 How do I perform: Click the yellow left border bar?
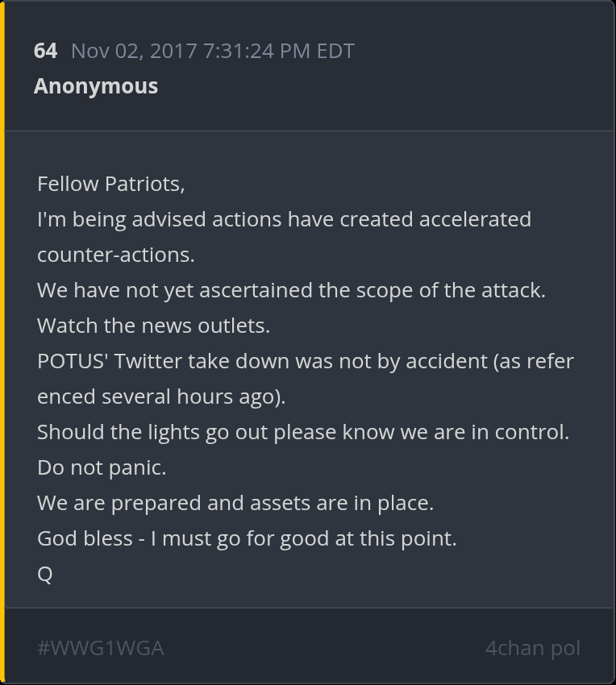coord(2,342)
